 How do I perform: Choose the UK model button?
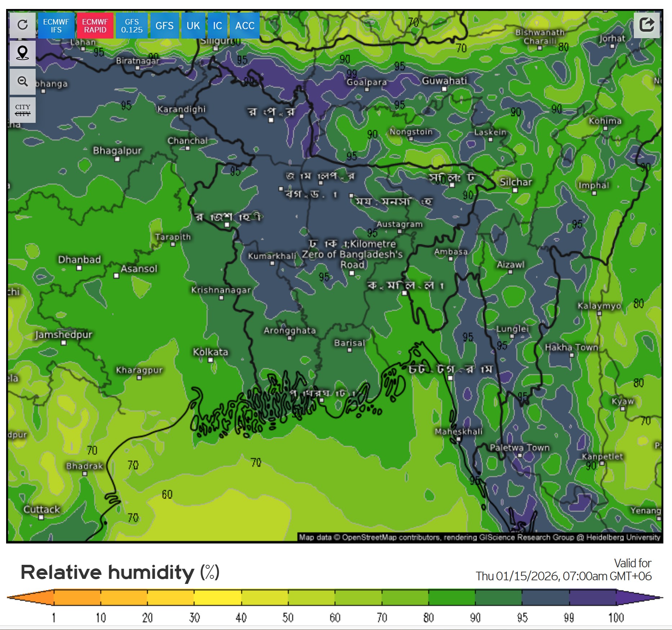[193, 26]
